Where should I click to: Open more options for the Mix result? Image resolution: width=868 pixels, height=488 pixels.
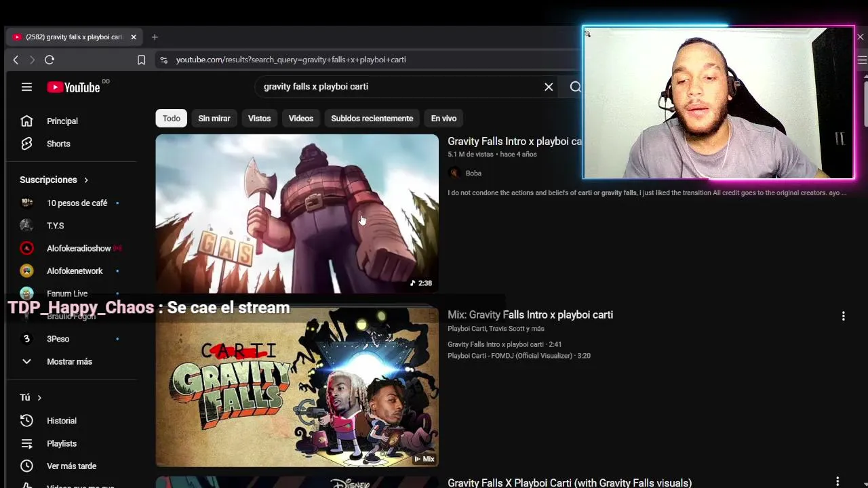[x=843, y=316]
